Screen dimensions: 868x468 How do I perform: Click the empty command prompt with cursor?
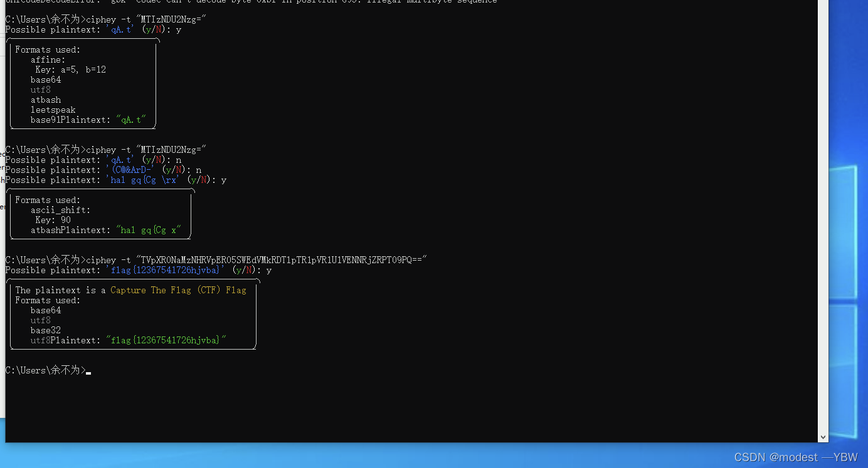pos(48,370)
